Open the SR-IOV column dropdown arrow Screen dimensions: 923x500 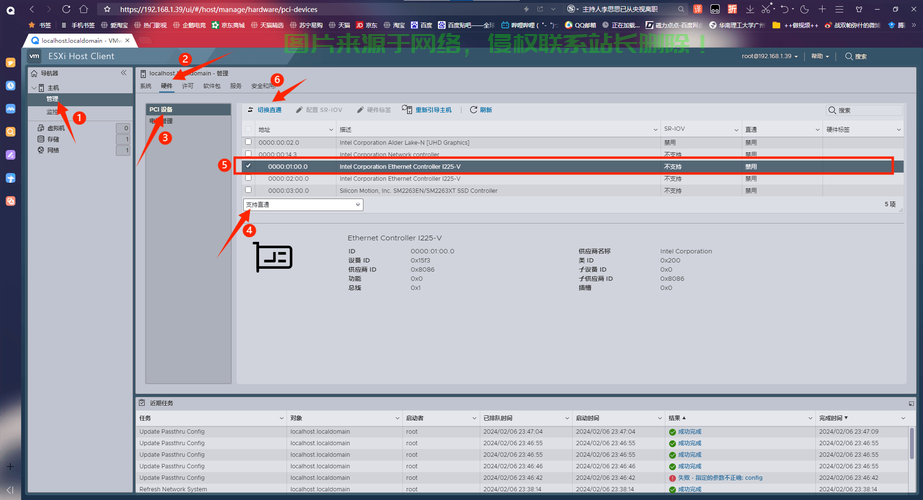(736, 130)
